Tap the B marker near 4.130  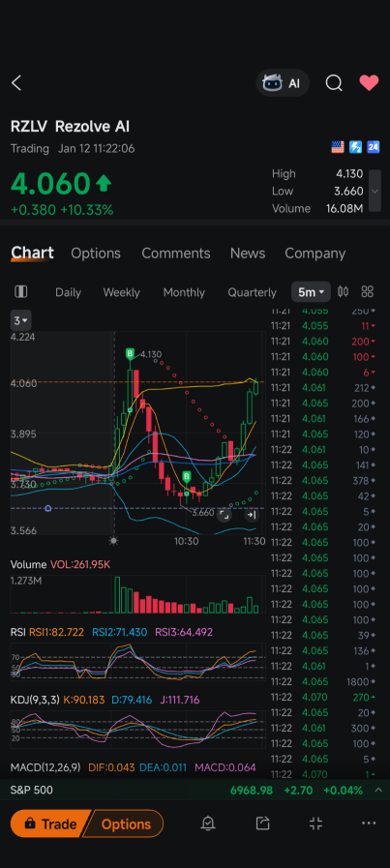(131, 354)
